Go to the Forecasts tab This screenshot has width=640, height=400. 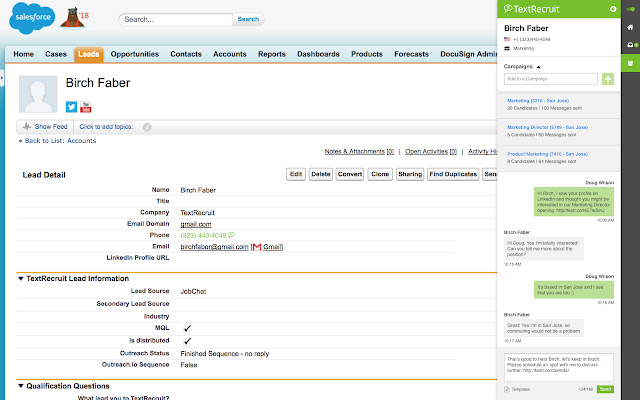(x=411, y=54)
